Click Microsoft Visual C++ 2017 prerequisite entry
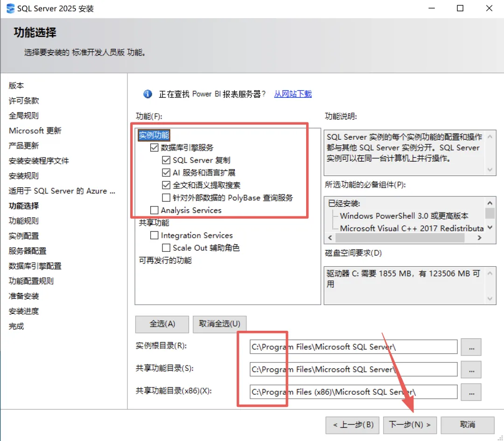 pyautogui.click(x=412, y=228)
